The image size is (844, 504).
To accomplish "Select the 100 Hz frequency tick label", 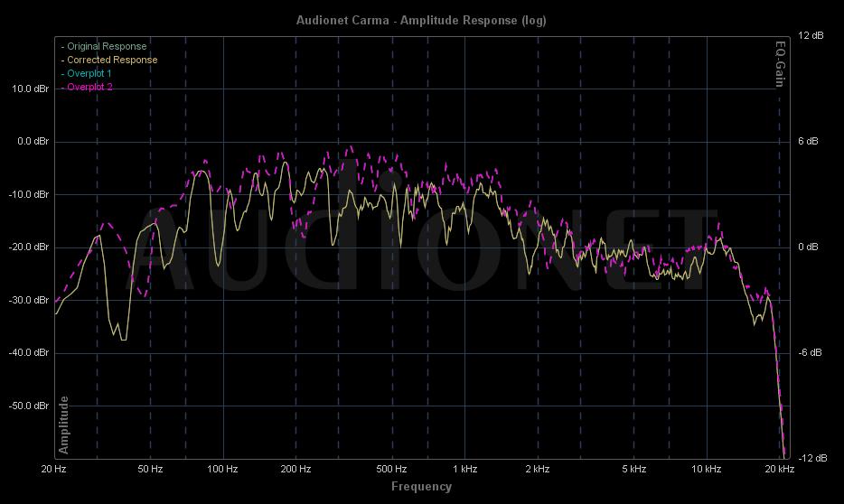I will click(x=222, y=470).
